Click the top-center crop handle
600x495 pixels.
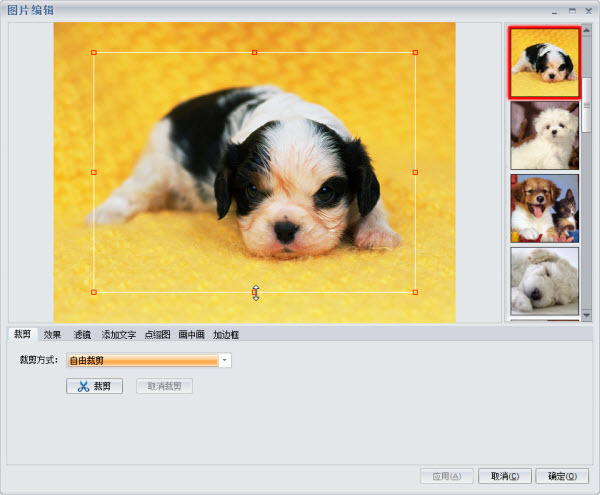(x=255, y=52)
